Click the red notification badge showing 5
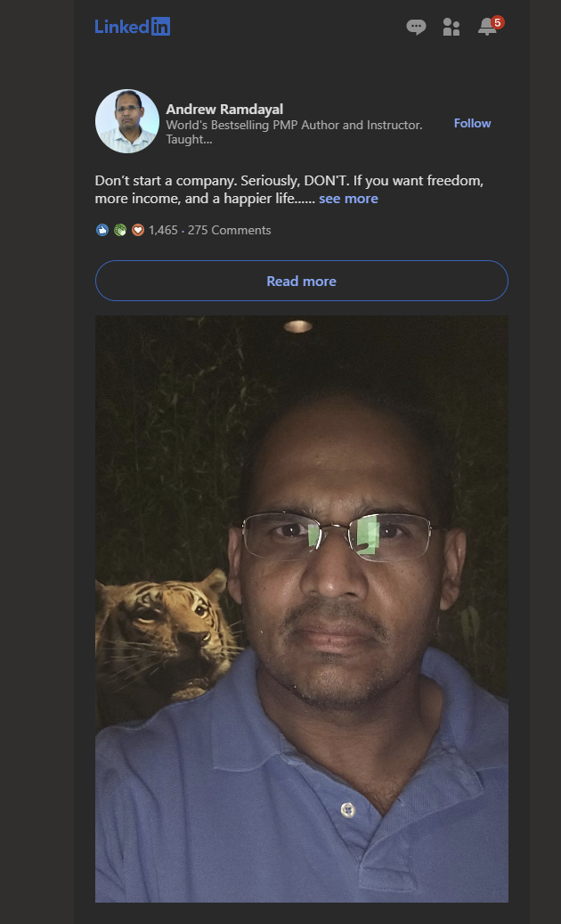561x924 pixels. [x=498, y=21]
